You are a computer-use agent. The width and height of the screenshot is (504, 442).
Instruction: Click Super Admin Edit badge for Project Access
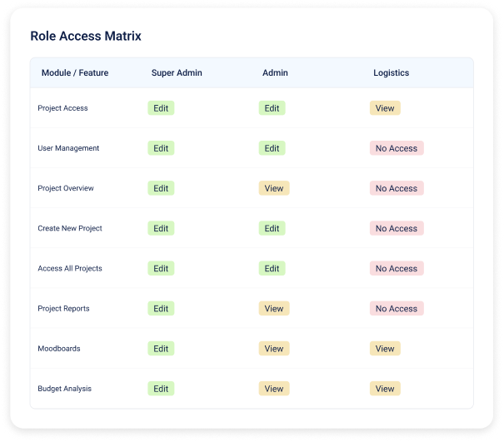pyautogui.click(x=161, y=108)
